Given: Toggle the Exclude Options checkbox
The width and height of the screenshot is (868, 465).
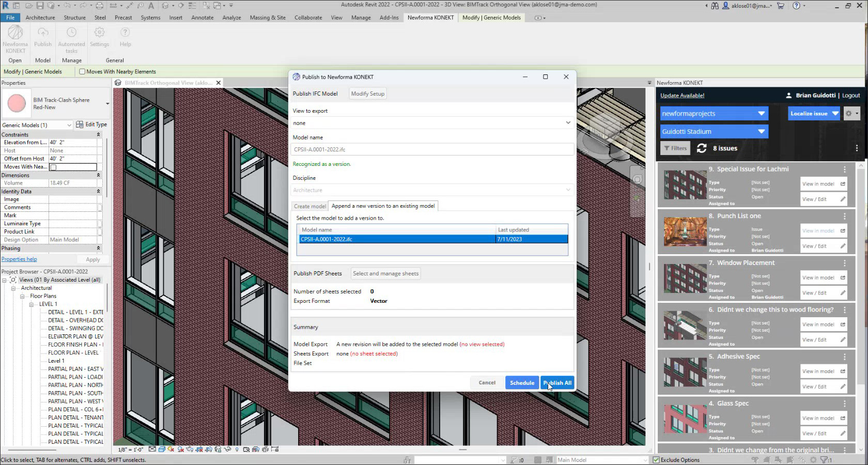Looking at the screenshot, I should pos(656,460).
